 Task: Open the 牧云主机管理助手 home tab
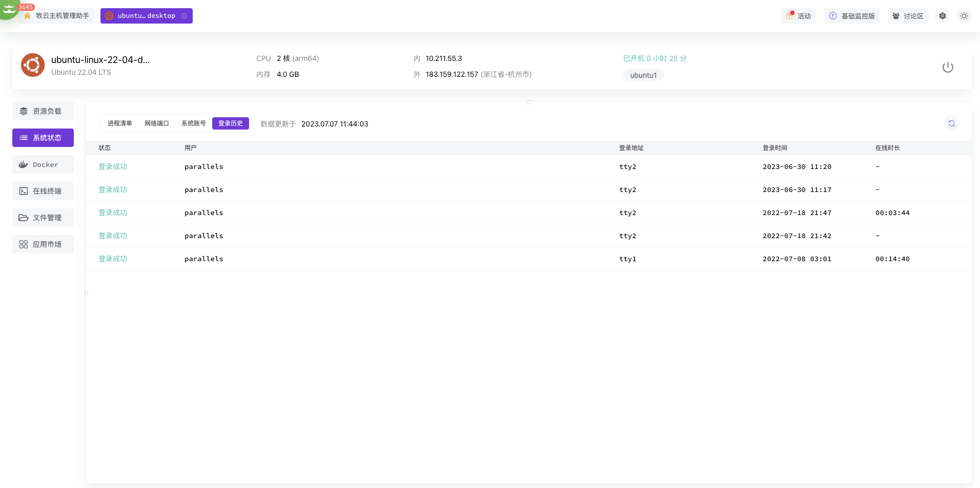pos(56,16)
